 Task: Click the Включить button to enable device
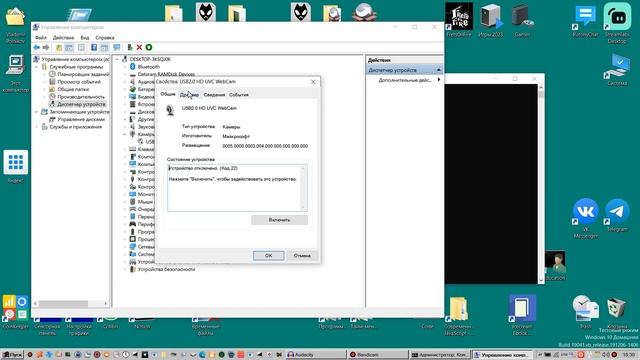coord(279,220)
